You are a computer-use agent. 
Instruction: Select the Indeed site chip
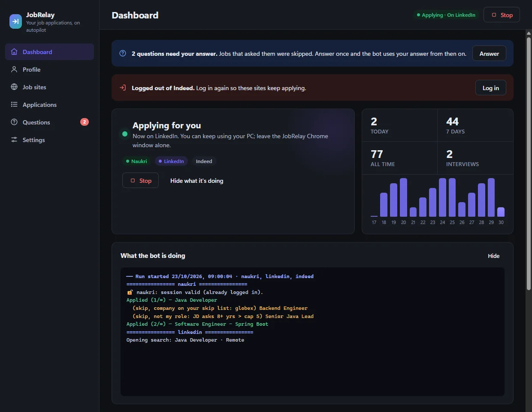[204, 161]
